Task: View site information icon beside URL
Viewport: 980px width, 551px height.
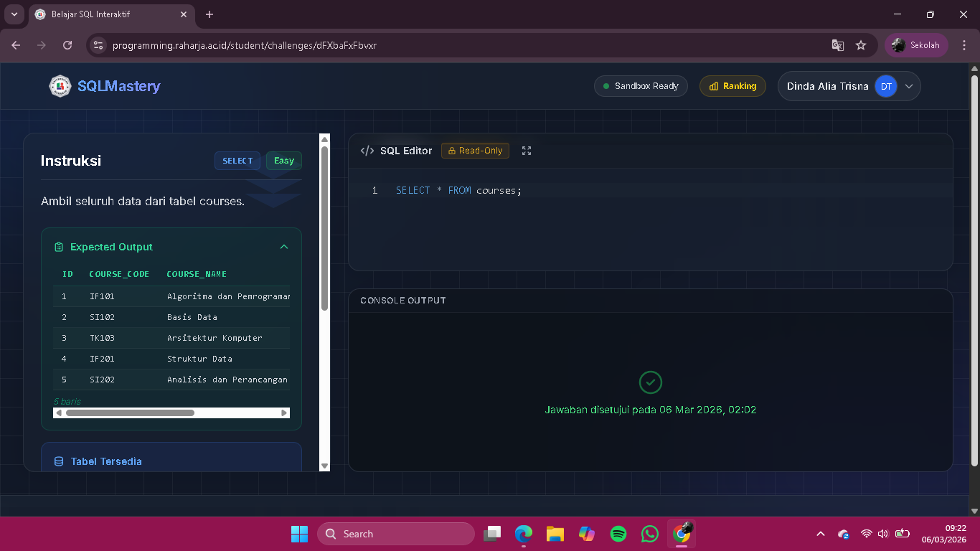Action: click(99, 45)
